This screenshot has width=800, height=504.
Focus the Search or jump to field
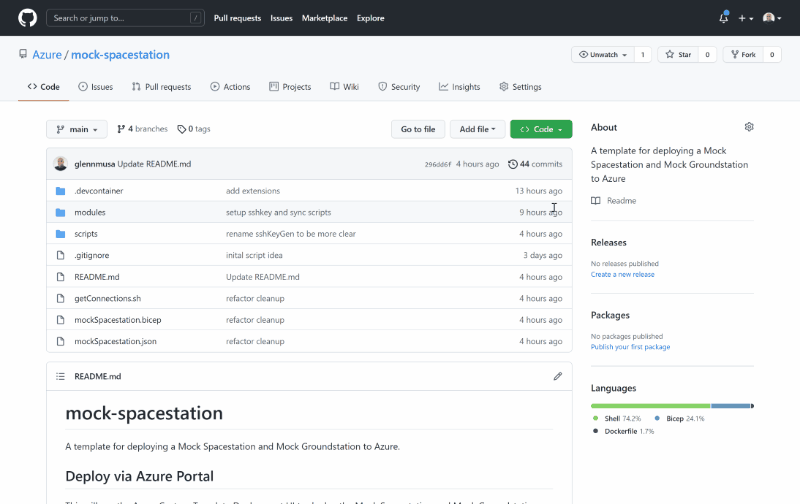point(126,18)
